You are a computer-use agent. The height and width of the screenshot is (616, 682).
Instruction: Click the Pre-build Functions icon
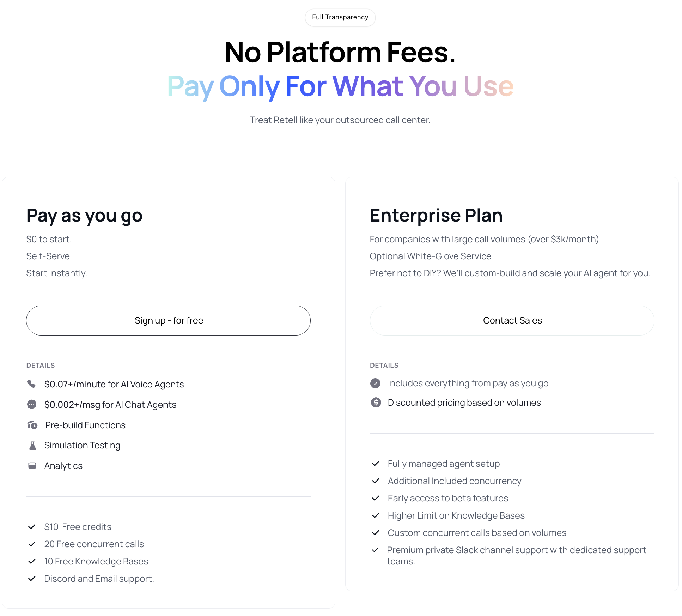tap(32, 425)
